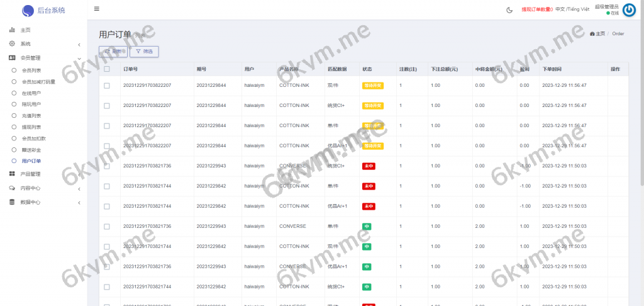644x306 pixels.
Task: Click the hamburger menu toggle icon
Action: tap(96, 9)
